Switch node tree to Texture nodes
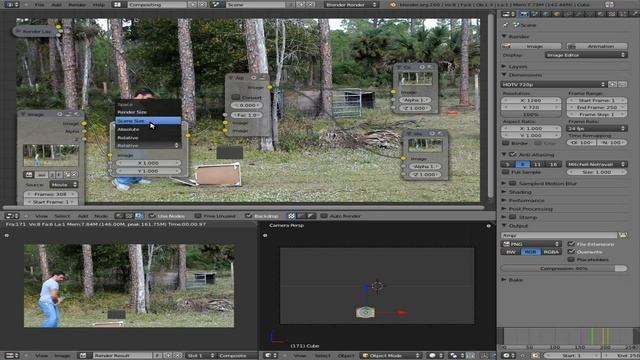The image size is (640, 360). 129,216
